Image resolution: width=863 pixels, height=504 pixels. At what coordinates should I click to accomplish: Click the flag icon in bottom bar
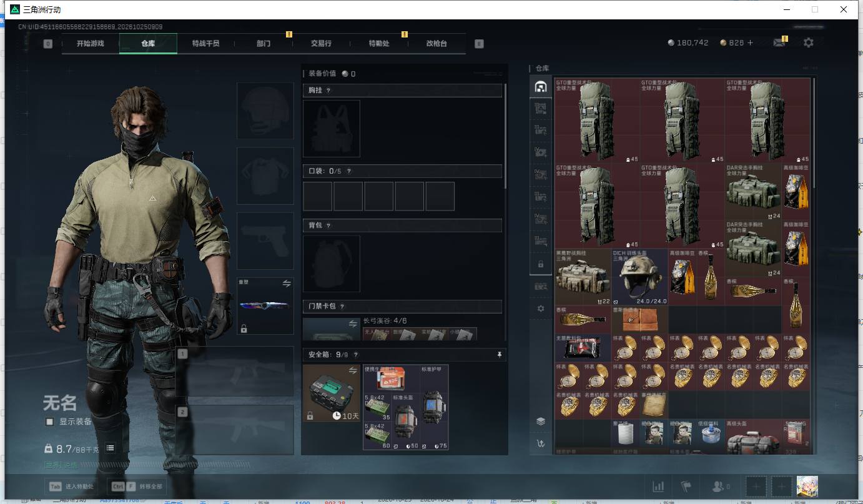[x=686, y=487]
